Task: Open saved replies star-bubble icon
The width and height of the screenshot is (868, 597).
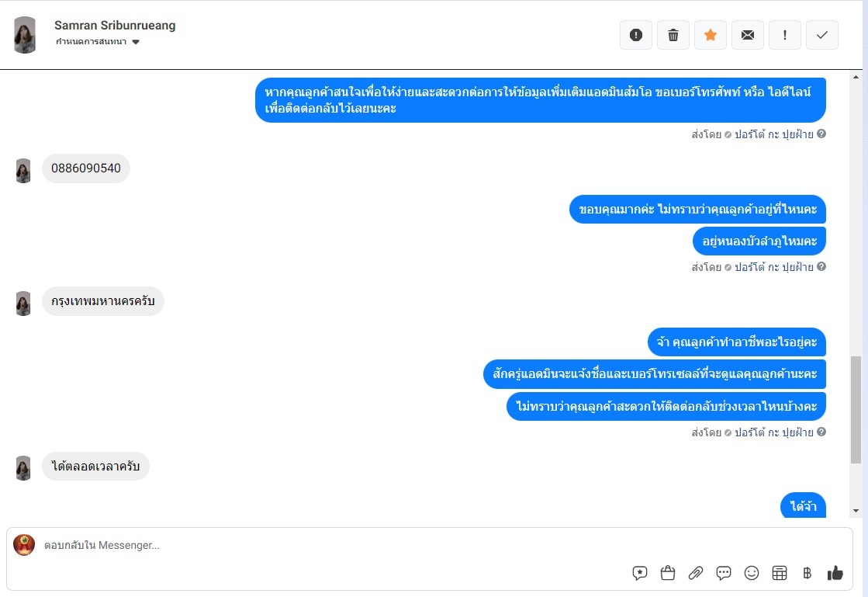Action: click(x=640, y=573)
